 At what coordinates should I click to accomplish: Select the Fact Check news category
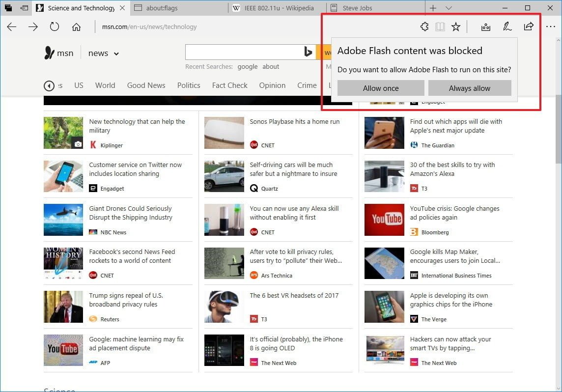[229, 85]
